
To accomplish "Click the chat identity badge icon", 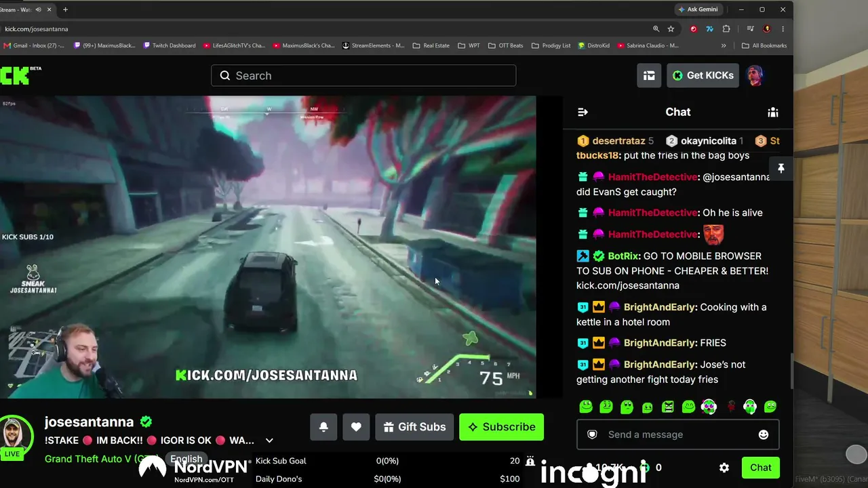I will (592, 434).
